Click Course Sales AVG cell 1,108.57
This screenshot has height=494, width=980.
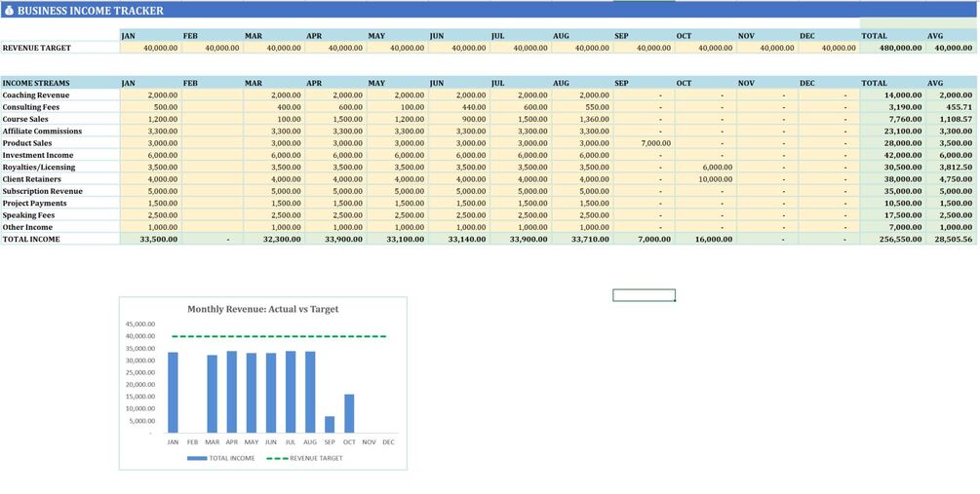click(950, 119)
